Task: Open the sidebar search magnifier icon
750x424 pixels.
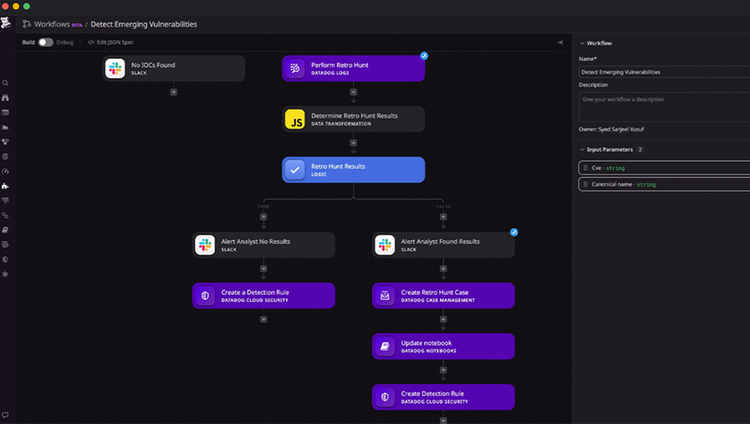Action: pyautogui.click(x=5, y=83)
